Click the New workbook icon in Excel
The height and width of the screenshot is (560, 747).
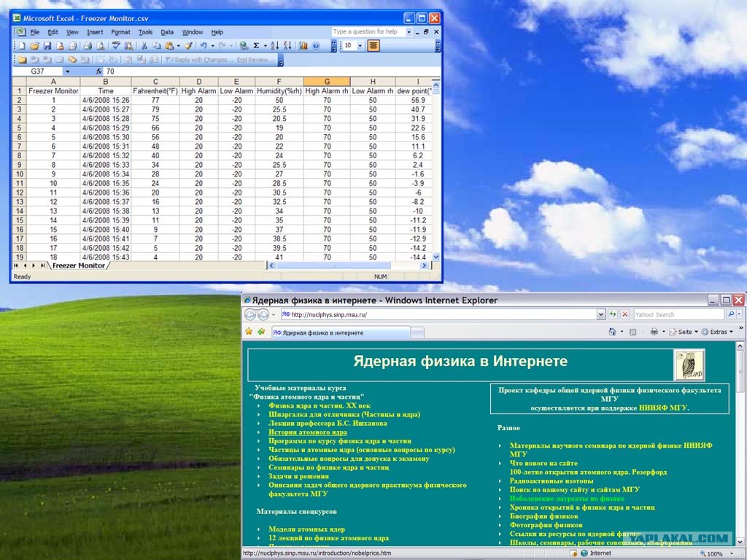22,46
